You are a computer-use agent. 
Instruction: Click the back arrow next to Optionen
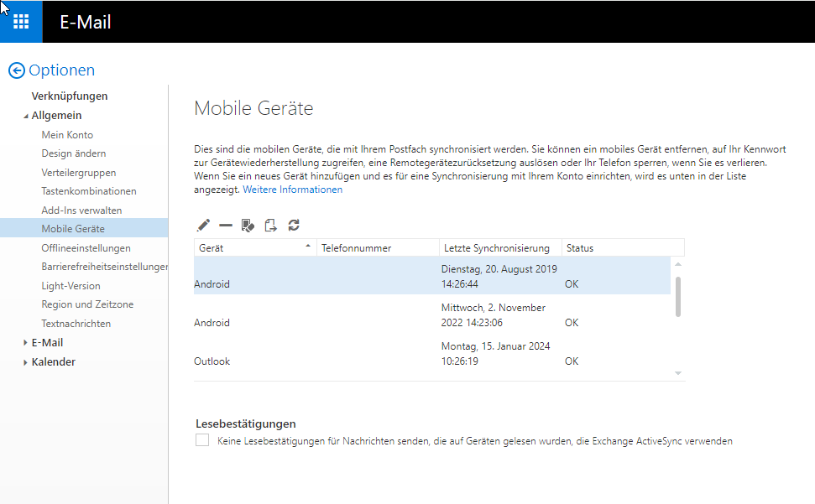(16, 71)
